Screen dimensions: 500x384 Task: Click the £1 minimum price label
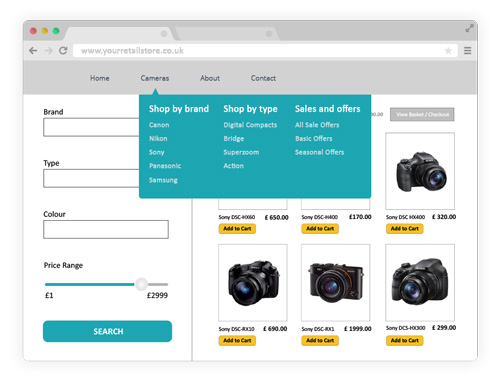coord(49,295)
